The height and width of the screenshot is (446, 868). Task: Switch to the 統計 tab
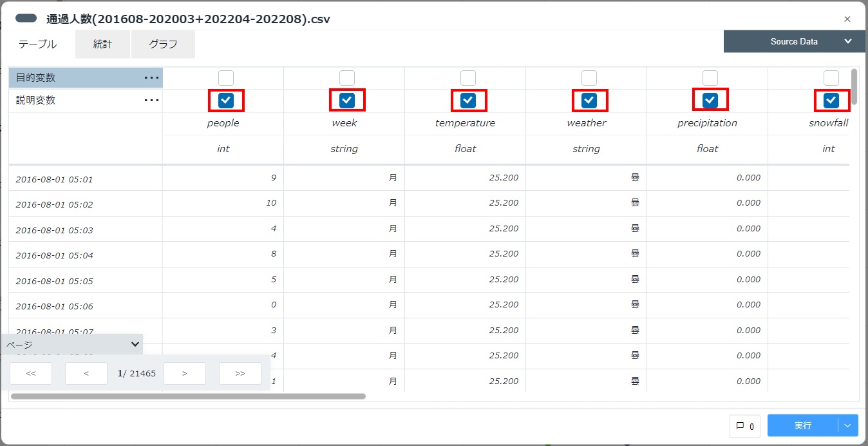pyautogui.click(x=102, y=44)
